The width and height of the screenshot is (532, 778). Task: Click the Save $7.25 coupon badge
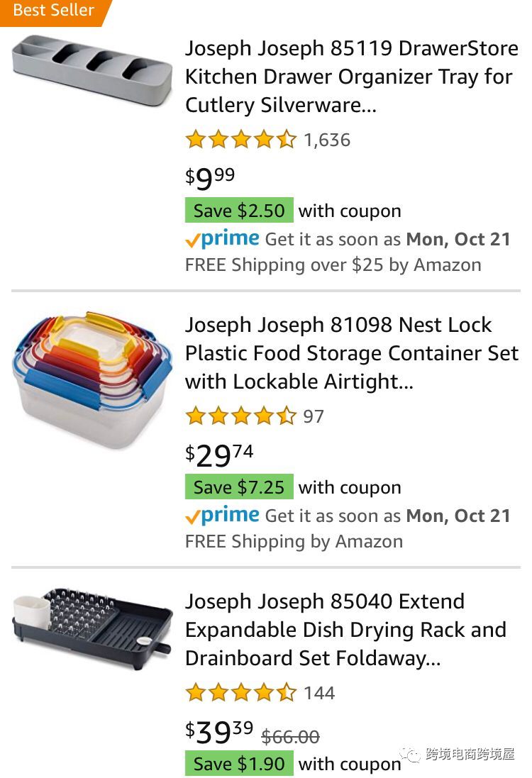coord(239,487)
